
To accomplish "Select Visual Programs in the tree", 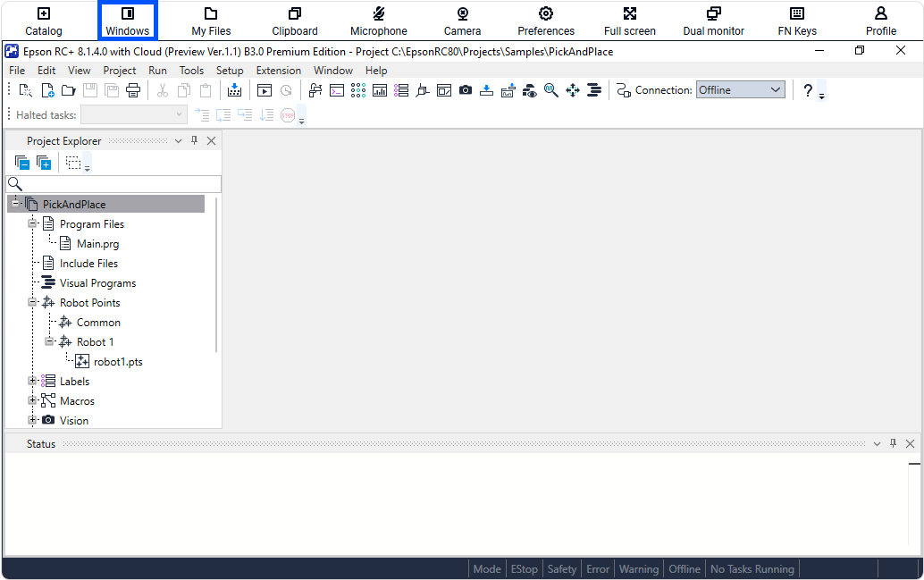I will (x=97, y=283).
